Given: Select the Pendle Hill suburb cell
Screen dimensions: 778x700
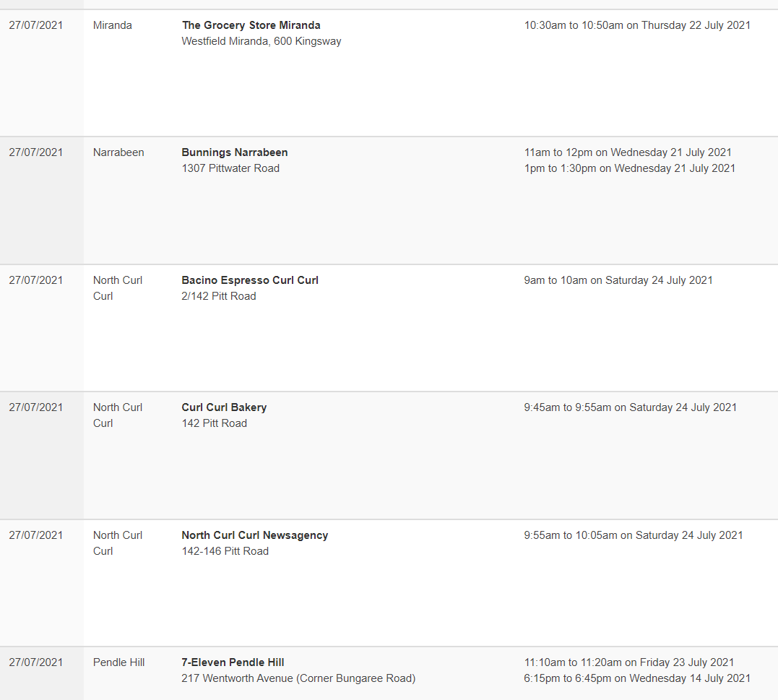Looking at the screenshot, I should point(119,662).
